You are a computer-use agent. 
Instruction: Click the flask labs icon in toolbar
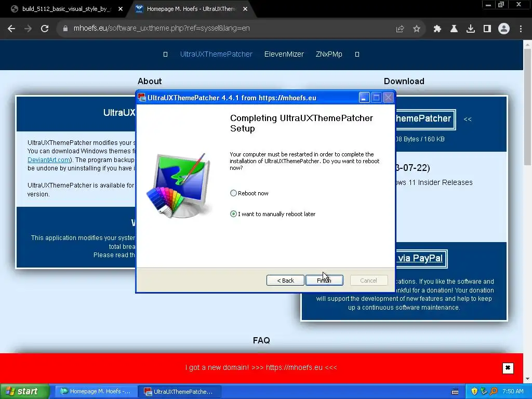tap(454, 29)
